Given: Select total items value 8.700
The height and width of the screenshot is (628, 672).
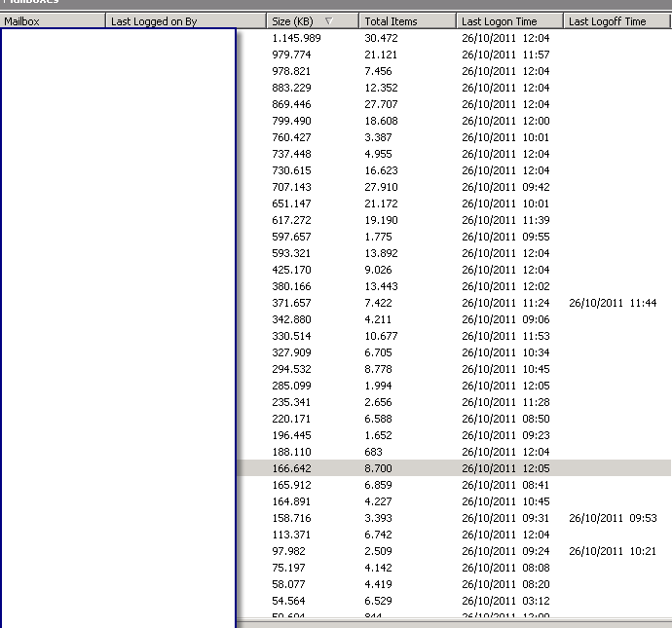Looking at the screenshot, I should [x=378, y=468].
